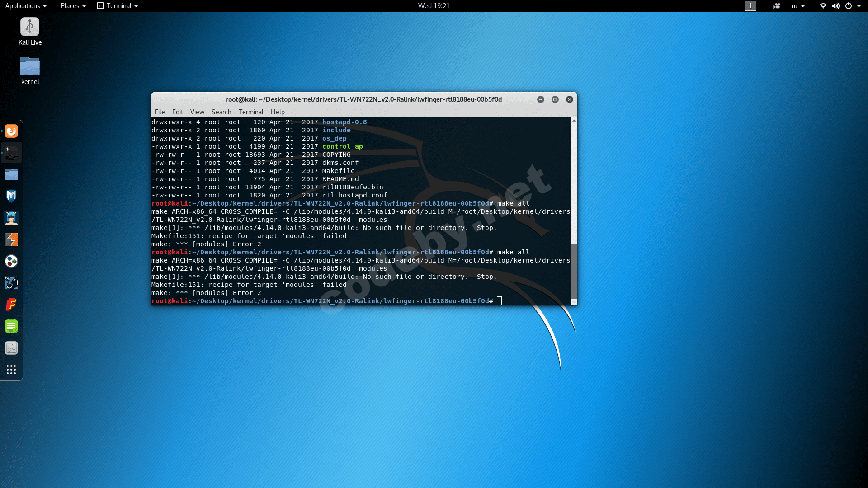Open Firefox from the dock
The image size is (868, 488).
[11, 131]
